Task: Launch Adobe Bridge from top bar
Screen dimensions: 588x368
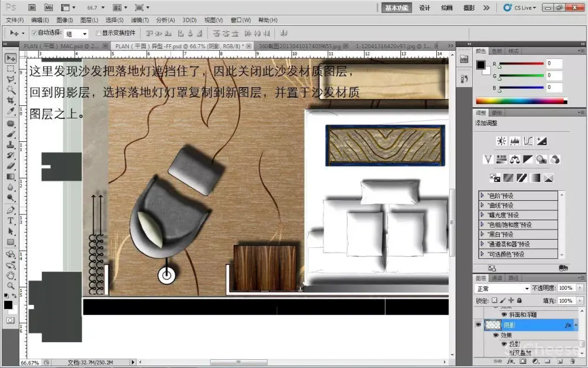Action: click(32, 8)
